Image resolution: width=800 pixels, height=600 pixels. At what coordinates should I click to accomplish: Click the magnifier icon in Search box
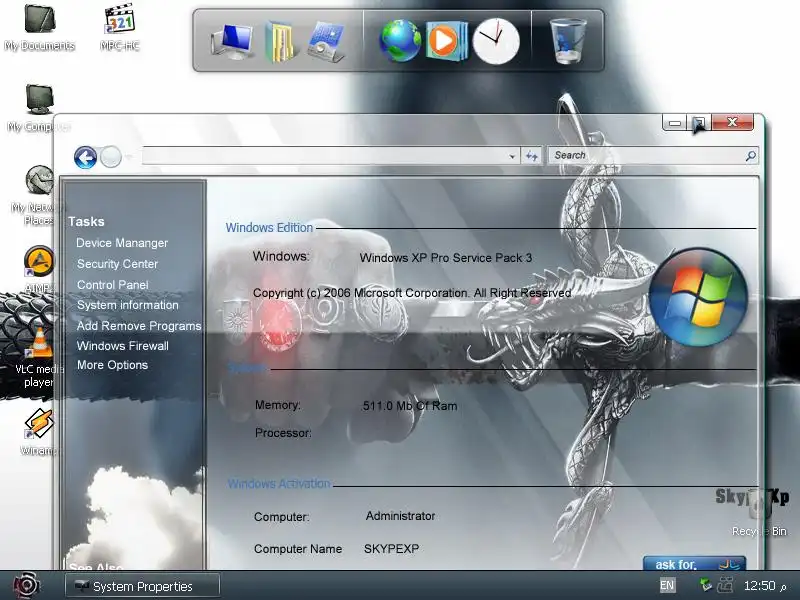pyautogui.click(x=751, y=156)
